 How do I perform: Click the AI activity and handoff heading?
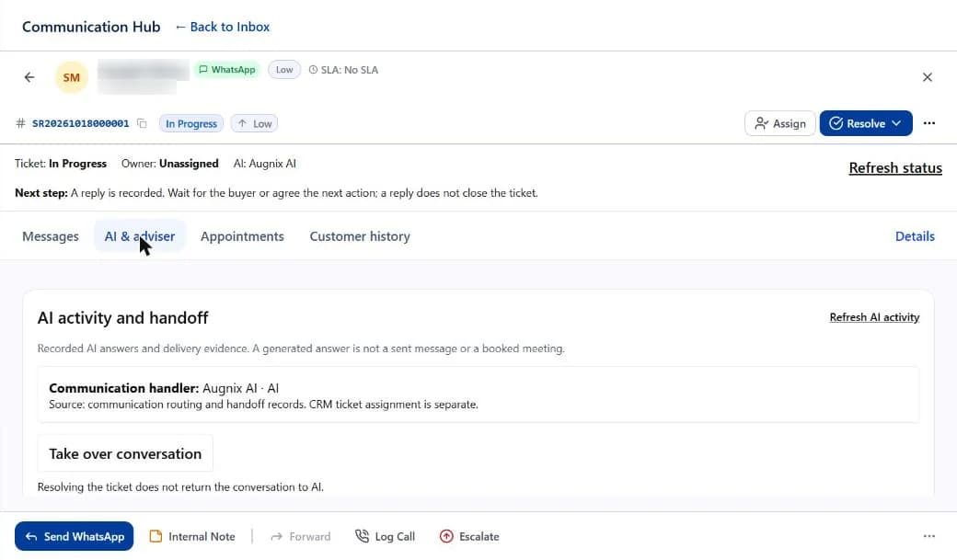[122, 318]
